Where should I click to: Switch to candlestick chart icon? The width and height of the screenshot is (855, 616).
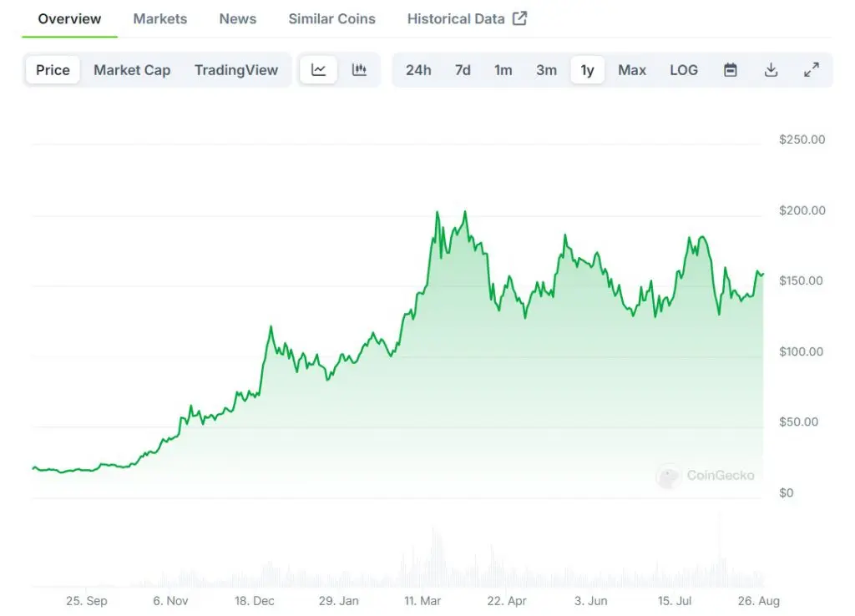[359, 70]
